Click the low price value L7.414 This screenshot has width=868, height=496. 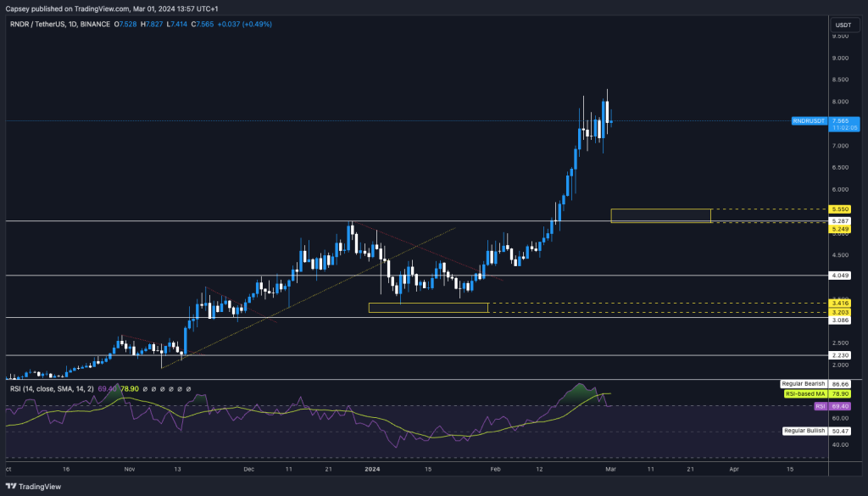pos(177,25)
